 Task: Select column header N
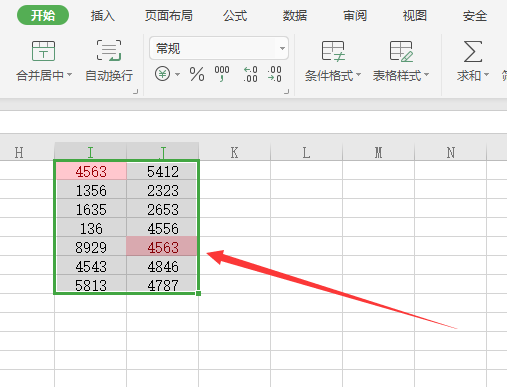pyautogui.click(x=451, y=152)
